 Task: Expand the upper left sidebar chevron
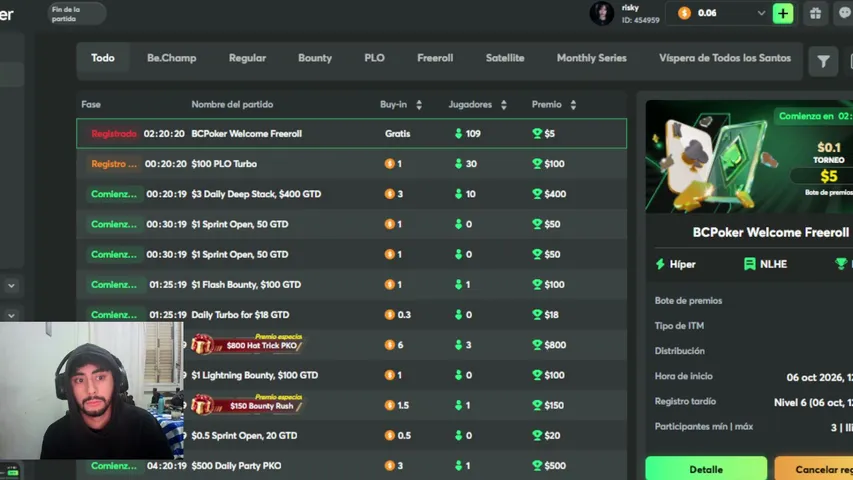[x=11, y=286]
